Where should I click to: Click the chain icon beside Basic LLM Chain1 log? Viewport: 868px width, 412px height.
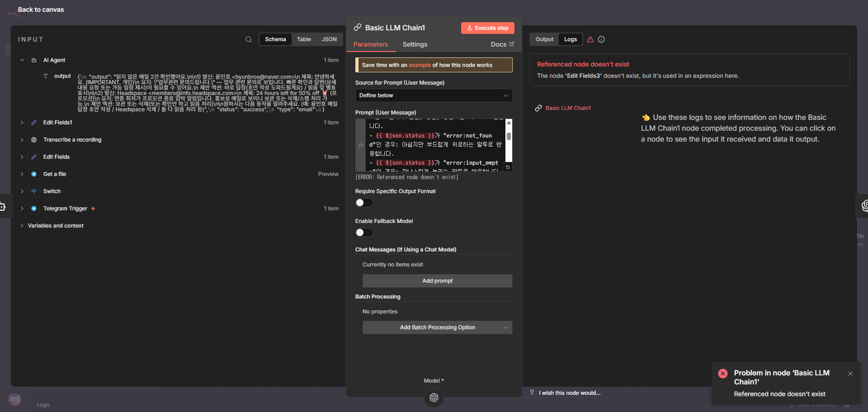click(538, 108)
